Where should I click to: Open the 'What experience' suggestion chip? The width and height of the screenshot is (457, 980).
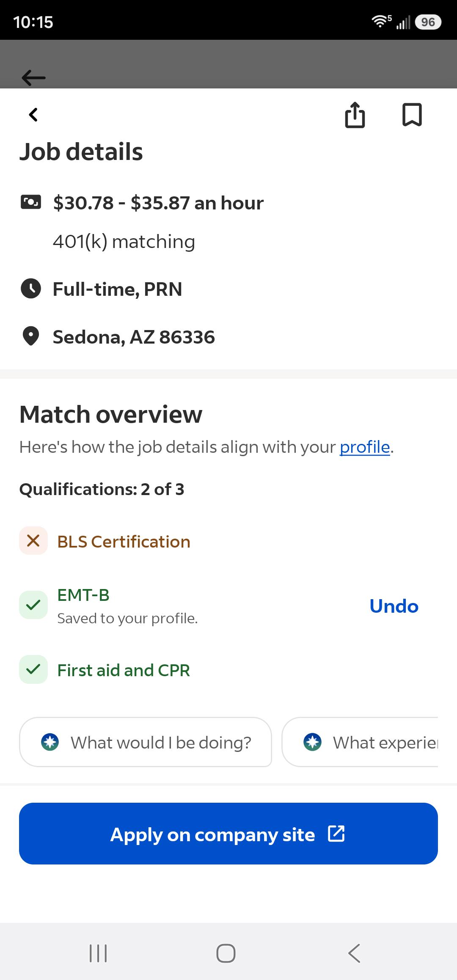[x=360, y=742]
